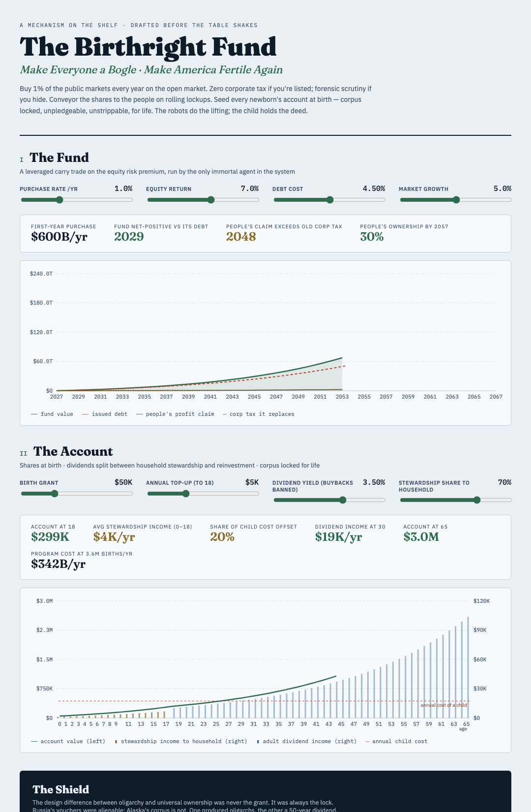
Task: Click the 2048 people's claim year
Action: (x=241, y=237)
